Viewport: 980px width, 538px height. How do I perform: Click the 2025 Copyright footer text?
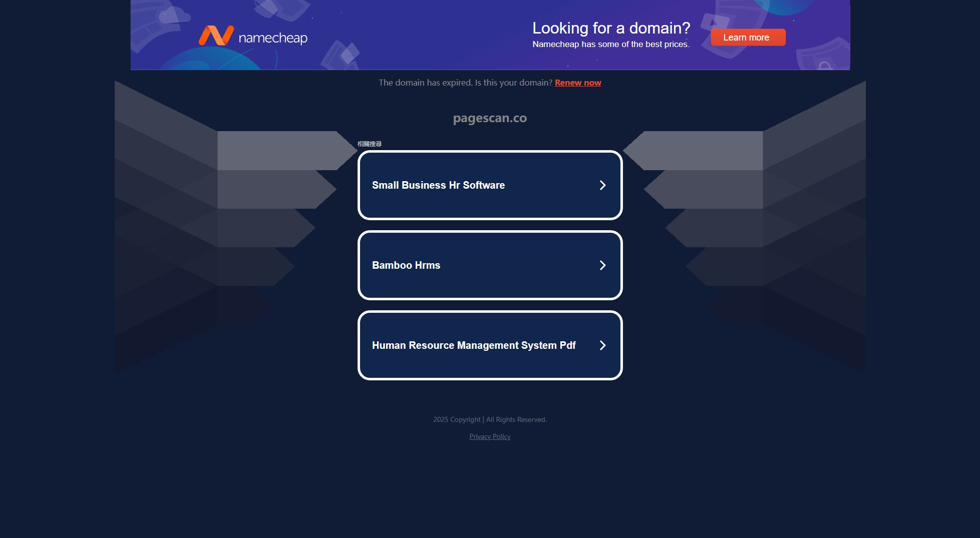490,419
